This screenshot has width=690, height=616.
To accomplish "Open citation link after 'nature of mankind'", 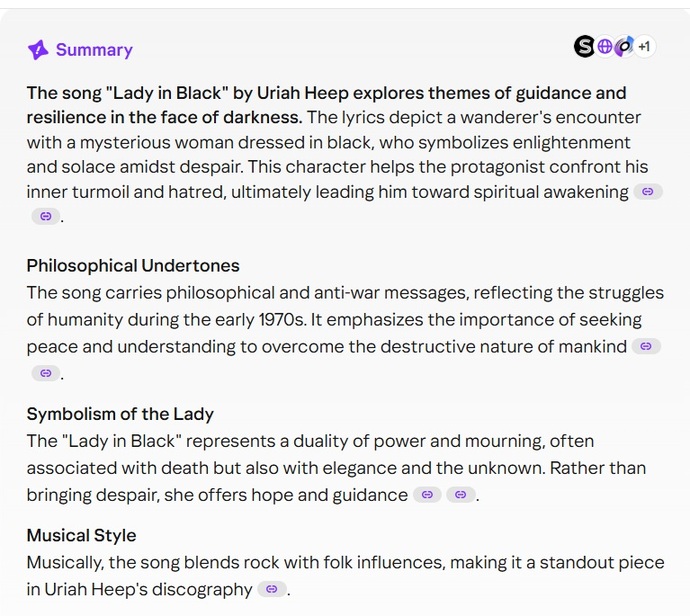I will tap(646, 346).
